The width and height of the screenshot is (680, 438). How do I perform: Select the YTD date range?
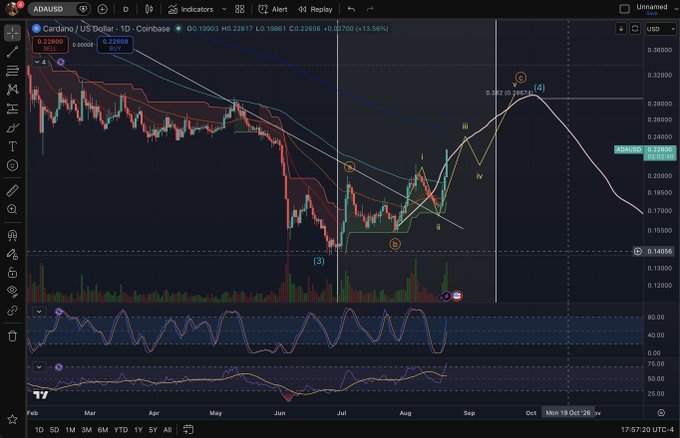121,430
